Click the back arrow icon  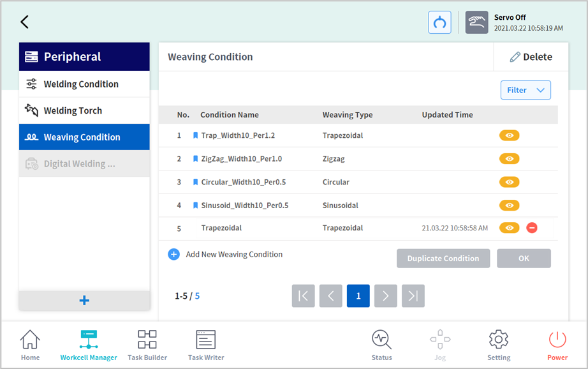point(24,22)
